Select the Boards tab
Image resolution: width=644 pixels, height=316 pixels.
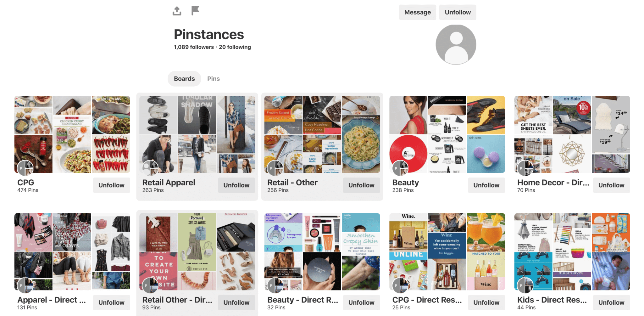[184, 79]
